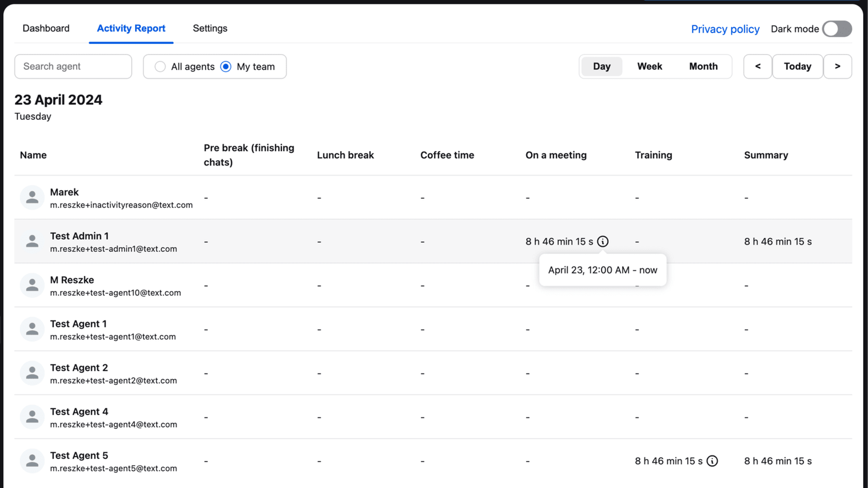
Task: Open the Privacy policy link
Action: click(725, 29)
